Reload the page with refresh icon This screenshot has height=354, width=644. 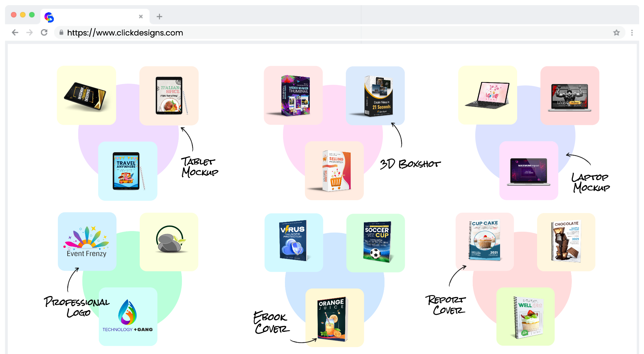pos(44,33)
